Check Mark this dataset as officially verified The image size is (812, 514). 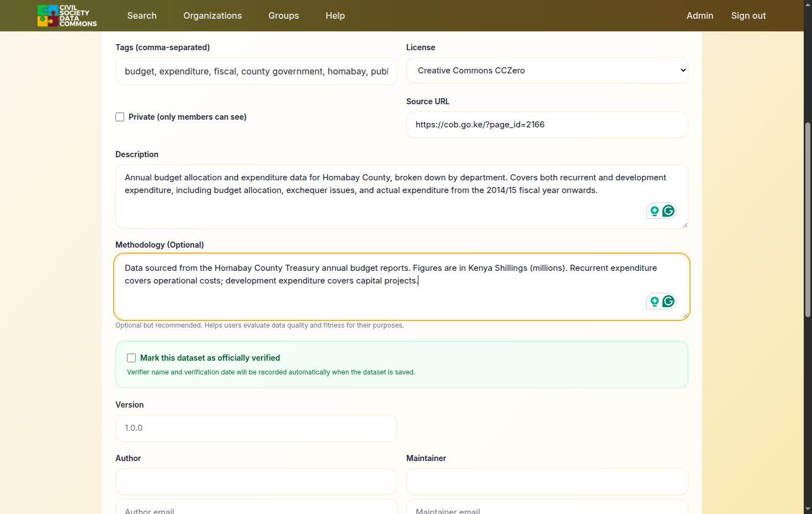coord(131,358)
